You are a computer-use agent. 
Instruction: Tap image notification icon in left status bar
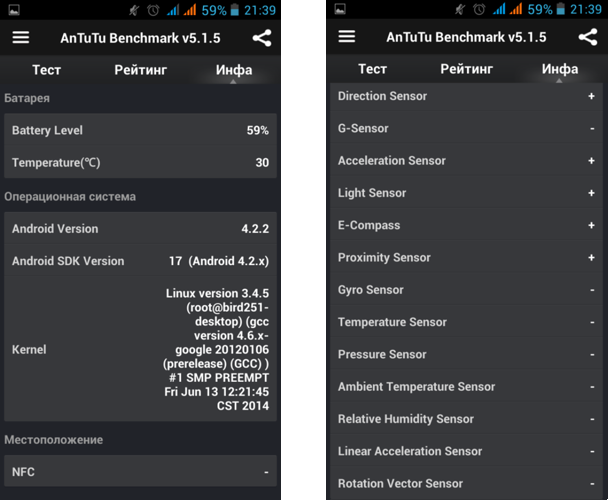(14, 10)
